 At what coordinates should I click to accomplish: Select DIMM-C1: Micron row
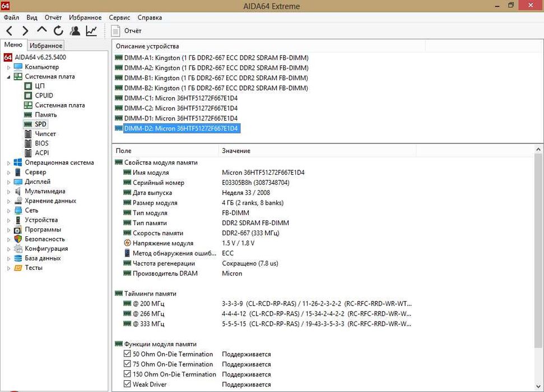176,98
